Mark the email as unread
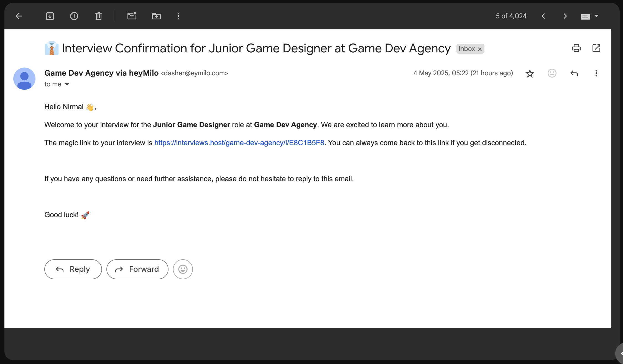This screenshot has height=364, width=623. [x=132, y=16]
